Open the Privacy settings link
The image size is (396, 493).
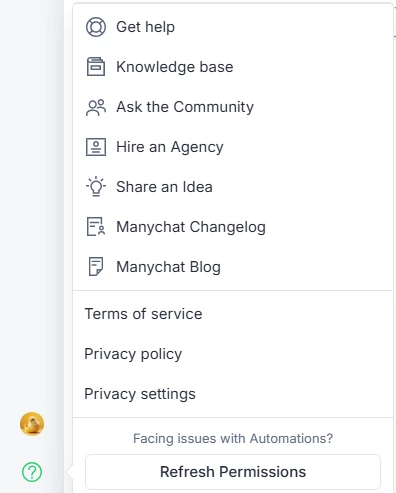(140, 394)
